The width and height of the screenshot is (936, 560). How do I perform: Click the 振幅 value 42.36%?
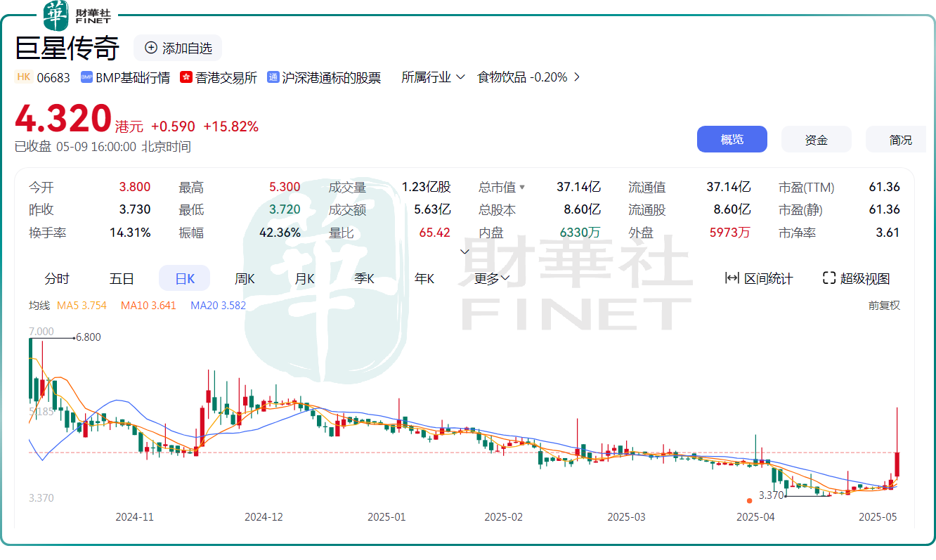coord(279,232)
